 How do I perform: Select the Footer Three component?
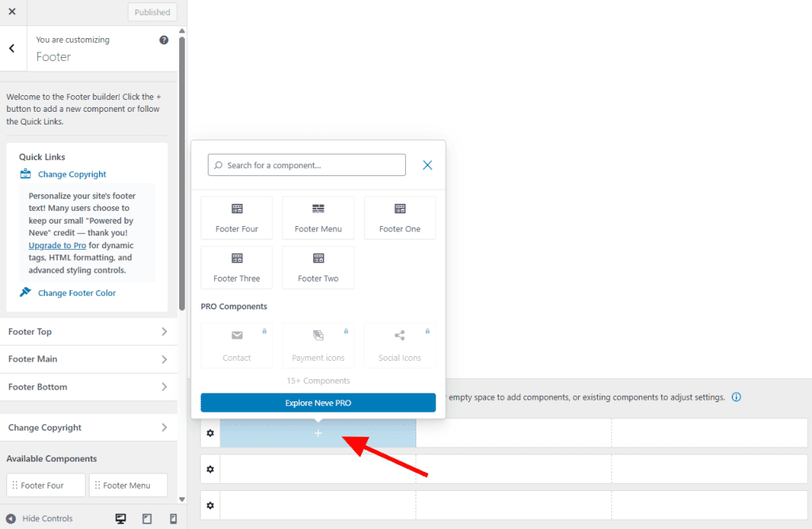tap(236, 266)
